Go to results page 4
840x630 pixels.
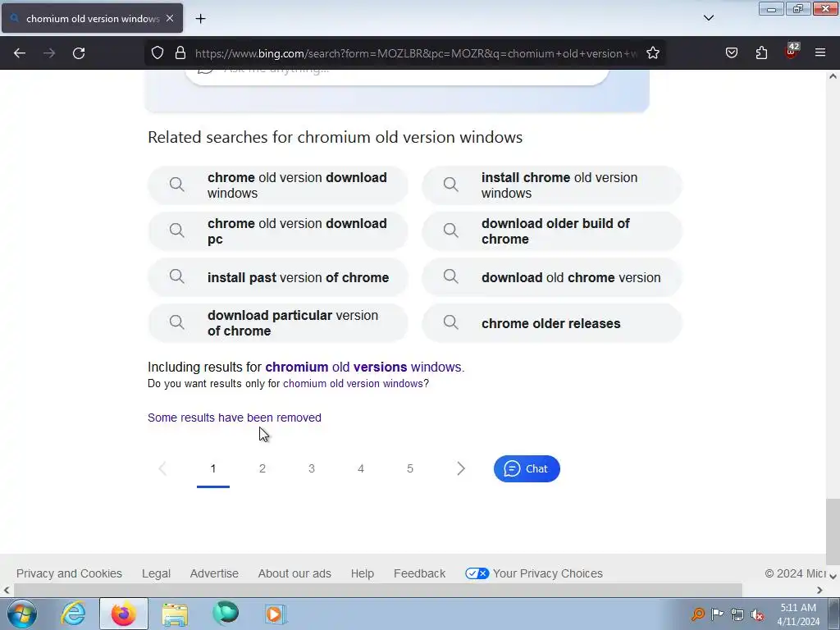click(x=361, y=468)
